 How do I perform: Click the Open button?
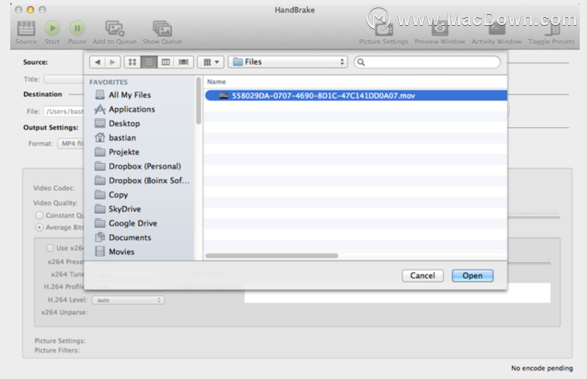[472, 276]
